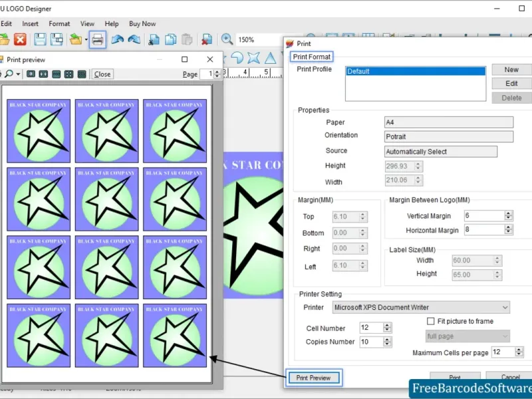Open the Help menu
532x399 pixels.
point(112,24)
